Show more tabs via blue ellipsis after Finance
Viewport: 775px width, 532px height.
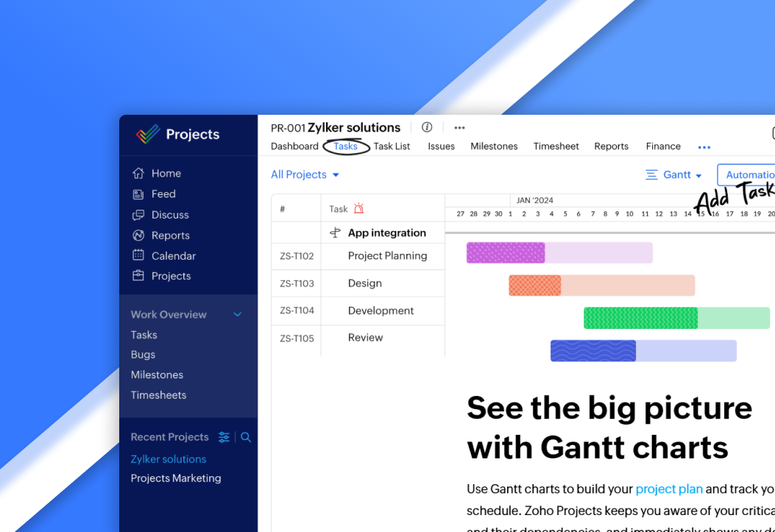tap(704, 147)
